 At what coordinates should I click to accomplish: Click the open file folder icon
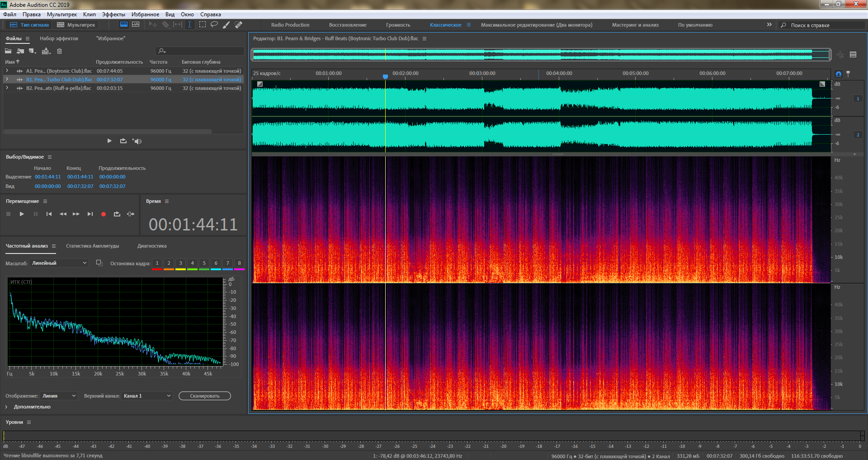(8, 51)
